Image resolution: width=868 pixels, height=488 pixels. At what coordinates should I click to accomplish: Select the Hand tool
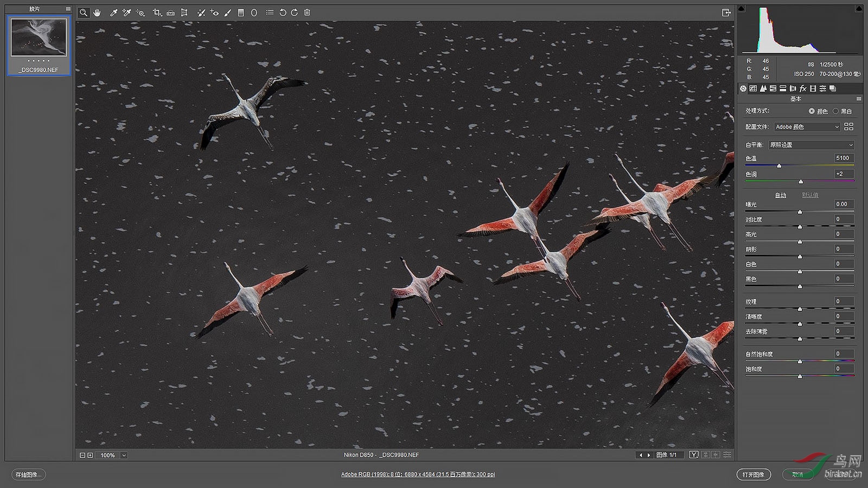coord(97,12)
